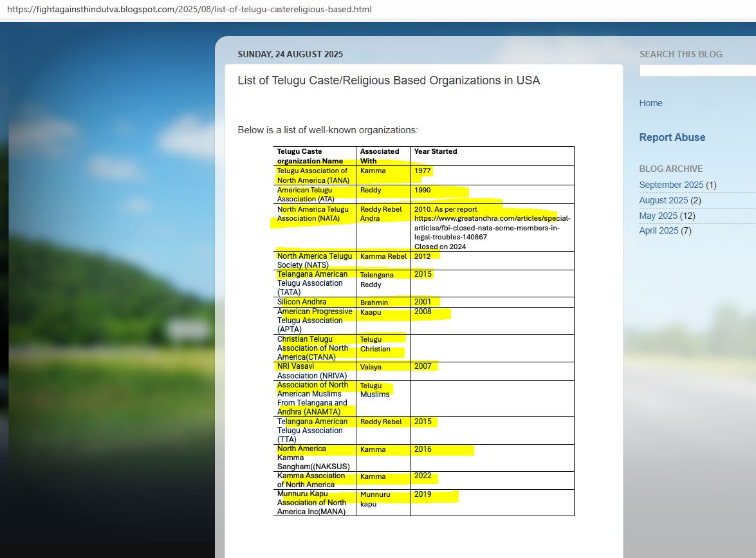Open the Home link in sidebar
Viewport: 756px width, 558px height.
click(650, 103)
